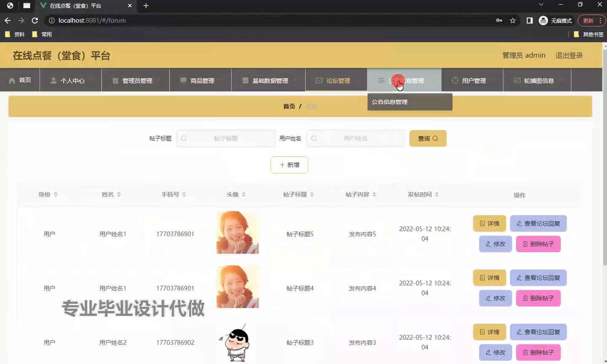Click 删除帖子 for 帖子标题5 row
Viewport: 607px width, 364px height.
tap(538, 244)
